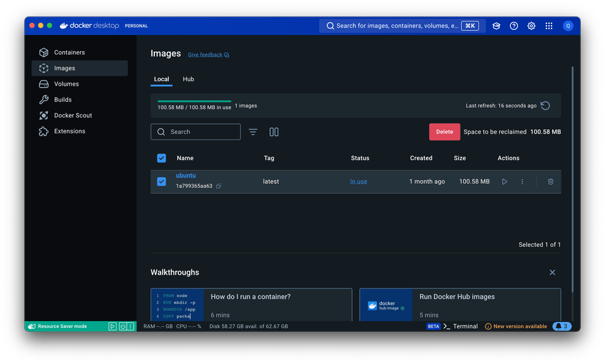Screen dimensions: 605x364
Task: Click the ubuntu tag 'latest' cell
Action: point(271,181)
